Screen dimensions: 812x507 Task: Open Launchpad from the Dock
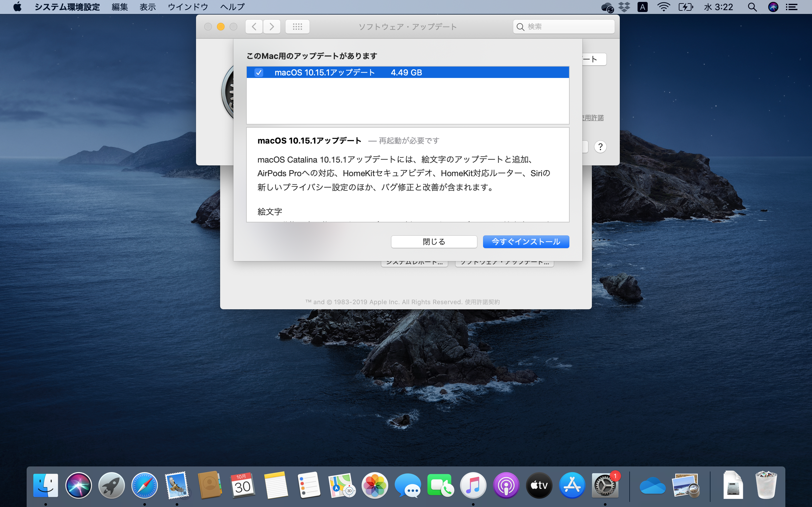click(112, 485)
